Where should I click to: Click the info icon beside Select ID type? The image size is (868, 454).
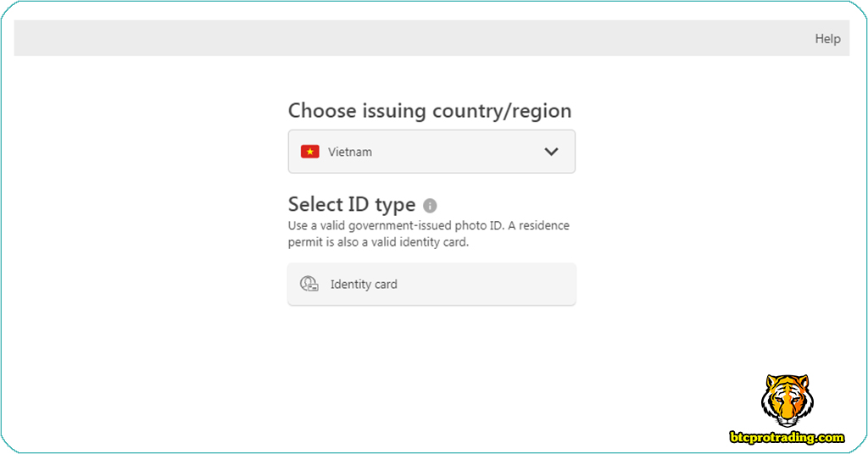coord(430,206)
